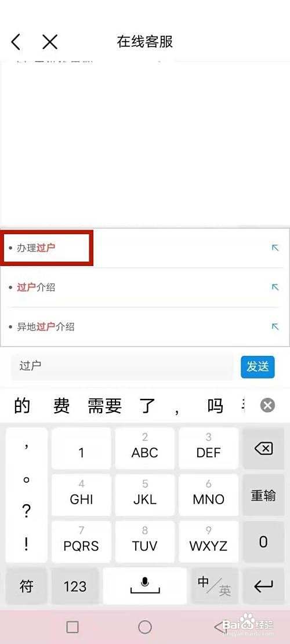This screenshot has height=644, width=290.
Task: Switch to 123 numeric keyboard
Action: point(75,586)
